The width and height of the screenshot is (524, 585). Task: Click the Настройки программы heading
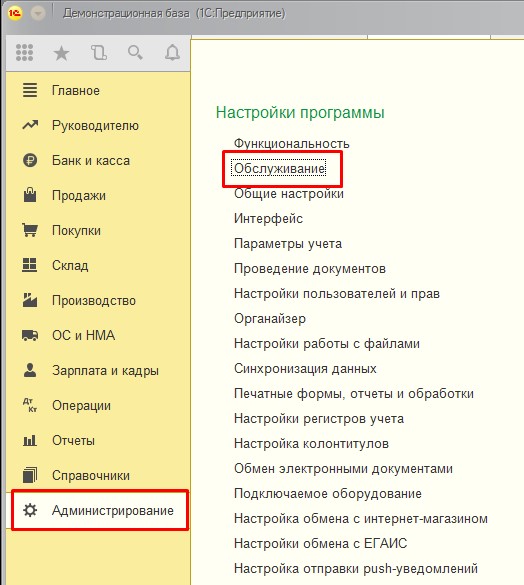tap(300, 112)
